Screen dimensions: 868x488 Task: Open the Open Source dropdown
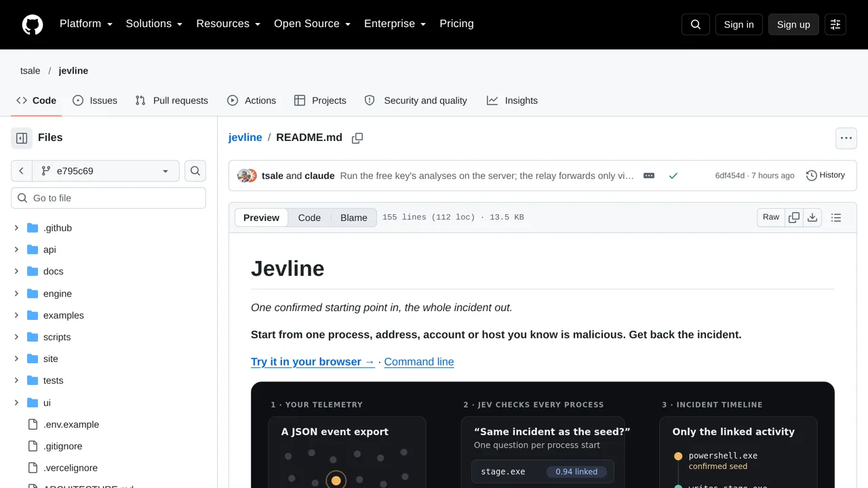point(312,24)
